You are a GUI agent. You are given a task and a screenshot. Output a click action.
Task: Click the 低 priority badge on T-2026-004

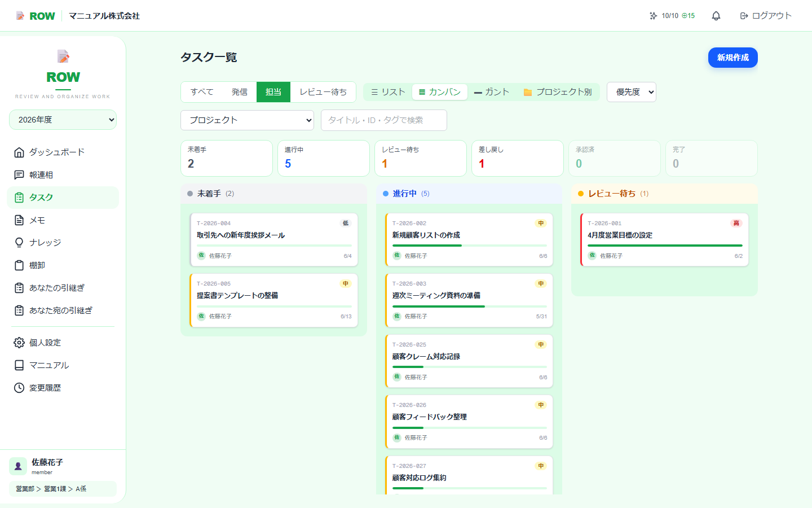tap(346, 223)
